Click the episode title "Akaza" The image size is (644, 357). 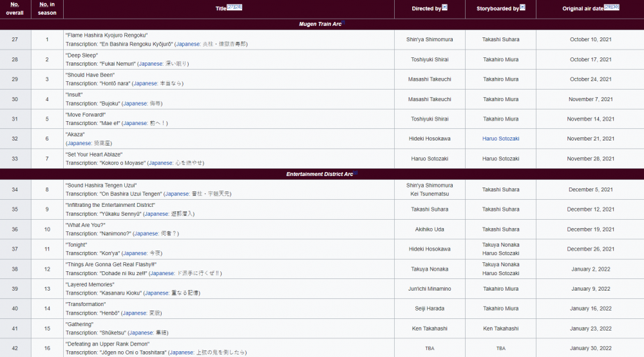click(75, 134)
